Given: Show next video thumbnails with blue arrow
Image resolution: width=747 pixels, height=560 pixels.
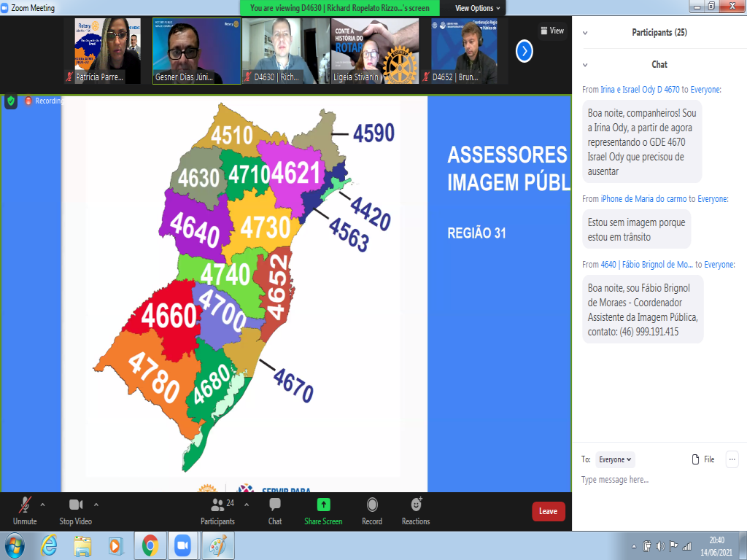Looking at the screenshot, I should (524, 51).
